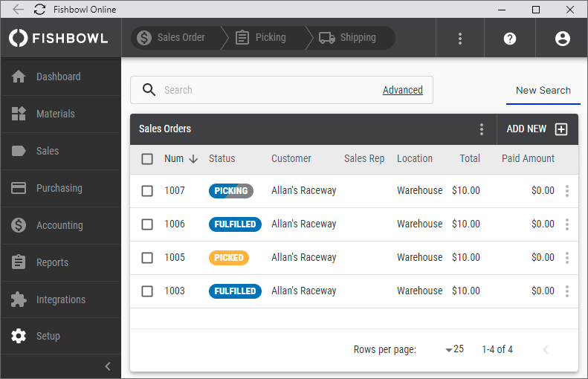Open the top bar three-dot menu
588x379 pixels.
[460, 38]
